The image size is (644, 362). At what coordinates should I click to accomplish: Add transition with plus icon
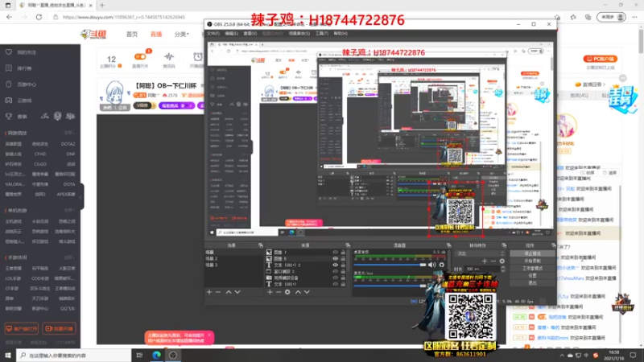point(485,261)
